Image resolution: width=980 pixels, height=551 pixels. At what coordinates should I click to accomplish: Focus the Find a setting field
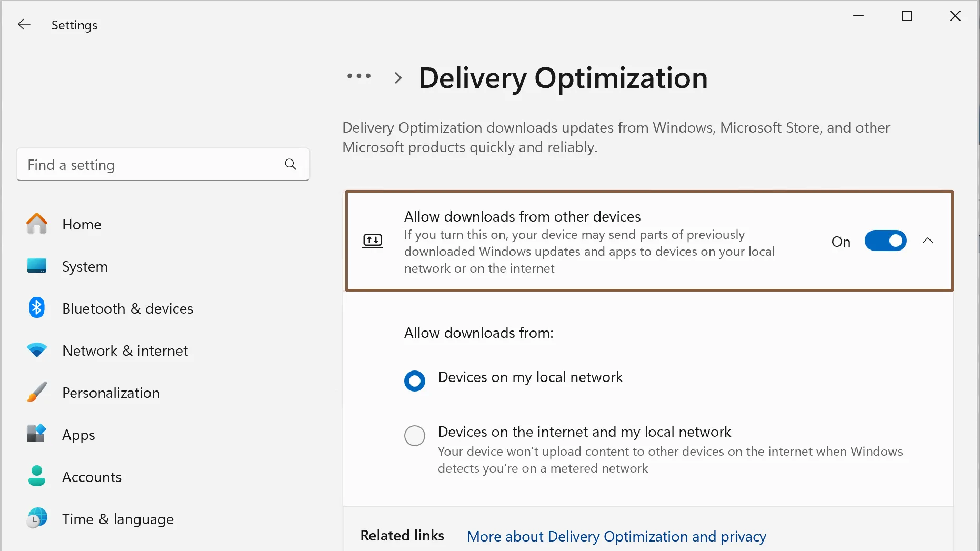pos(163,165)
